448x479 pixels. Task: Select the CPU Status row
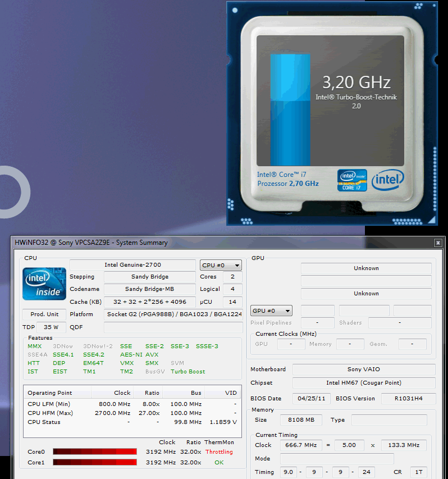point(132,422)
